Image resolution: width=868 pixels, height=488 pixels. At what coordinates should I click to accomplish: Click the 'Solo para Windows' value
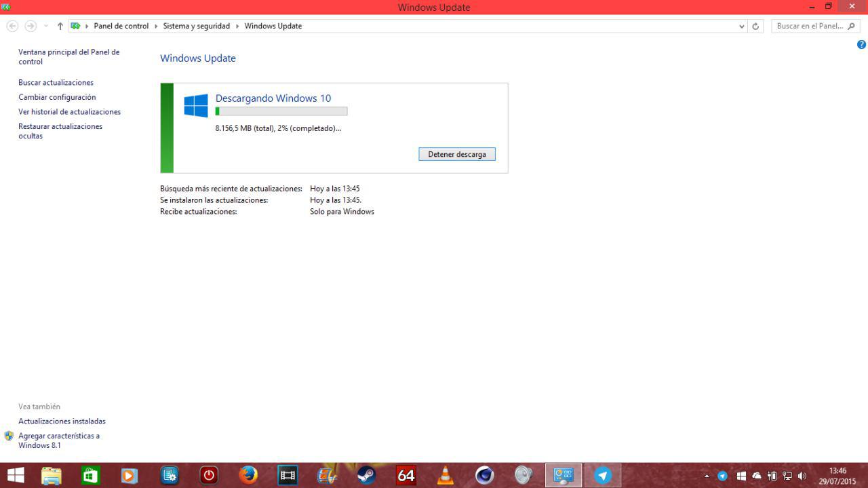(x=342, y=211)
